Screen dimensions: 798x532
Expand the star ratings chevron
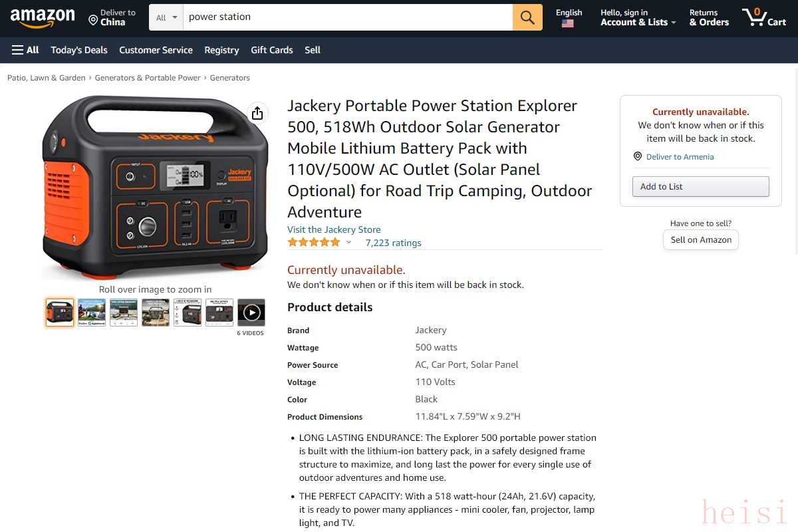point(348,242)
